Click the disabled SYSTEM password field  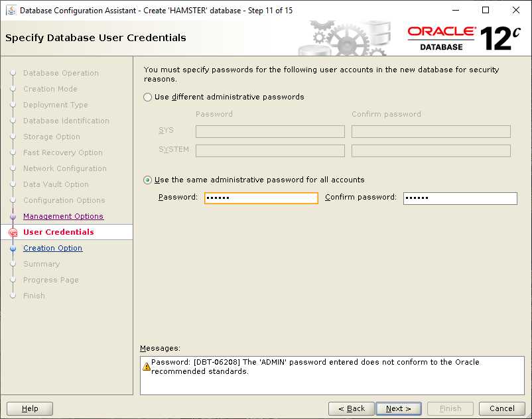pyautogui.click(x=270, y=151)
